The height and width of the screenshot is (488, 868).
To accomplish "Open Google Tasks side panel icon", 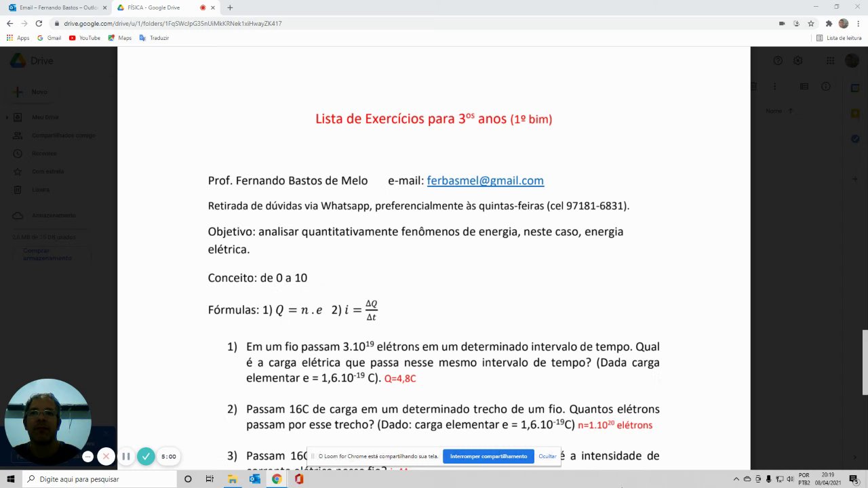I will [855, 139].
